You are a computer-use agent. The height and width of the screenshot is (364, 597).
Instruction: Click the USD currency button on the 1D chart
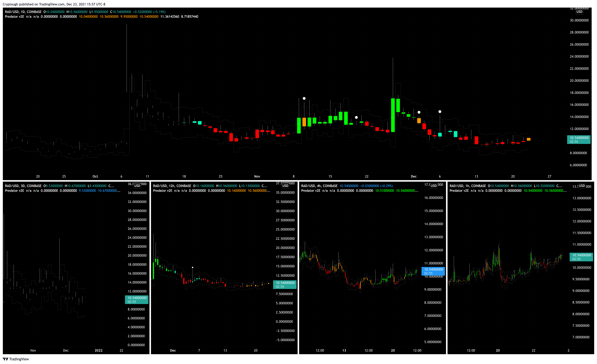pyautogui.click(x=579, y=12)
